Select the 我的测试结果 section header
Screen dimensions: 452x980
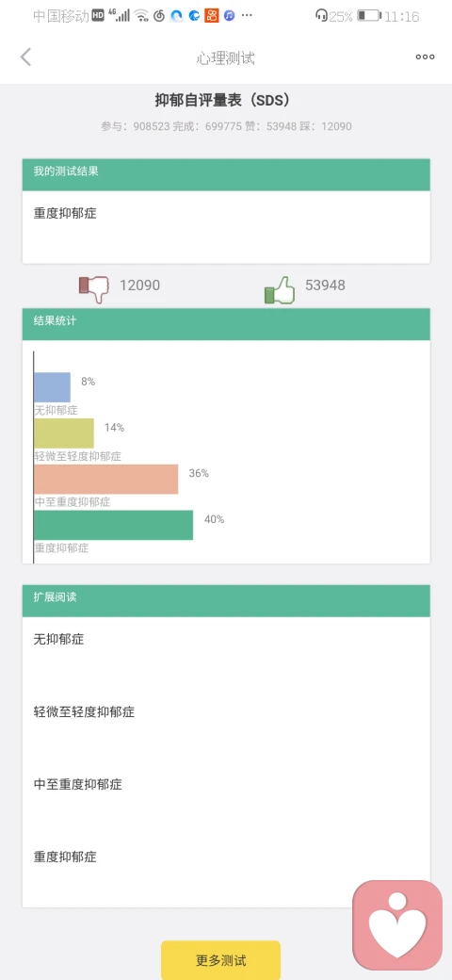click(x=226, y=174)
